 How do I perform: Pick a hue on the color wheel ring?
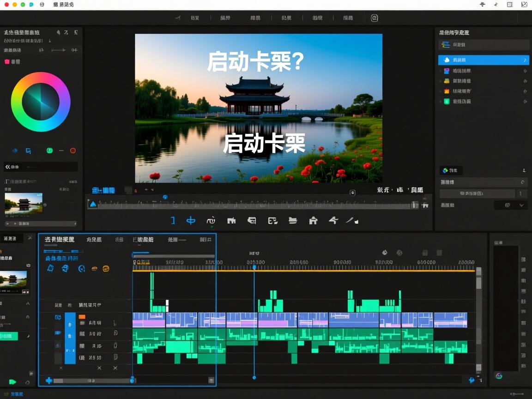pyautogui.click(x=41, y=77)
